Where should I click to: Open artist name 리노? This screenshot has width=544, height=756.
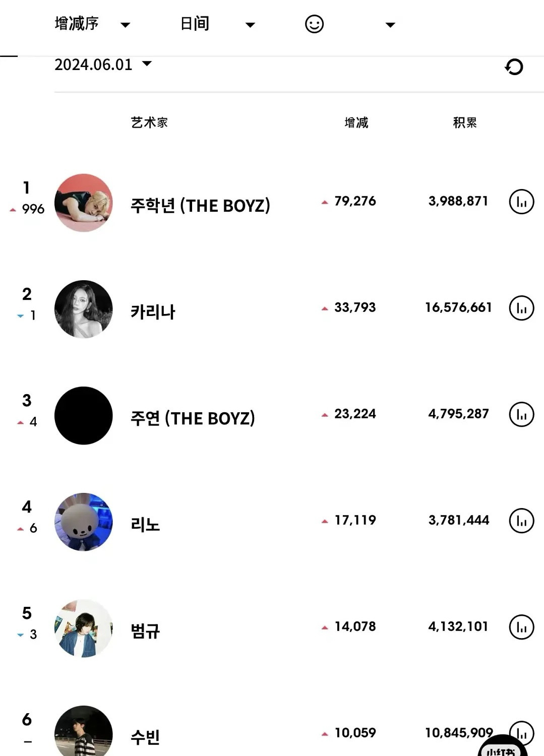pyautogui.click(x=145, y=524)
